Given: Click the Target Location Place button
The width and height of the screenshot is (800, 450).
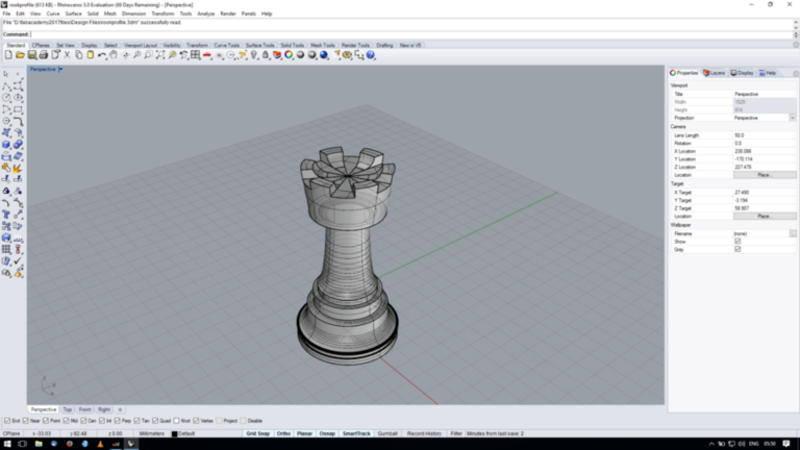Looking at the screenshot, I should [764, 216].
